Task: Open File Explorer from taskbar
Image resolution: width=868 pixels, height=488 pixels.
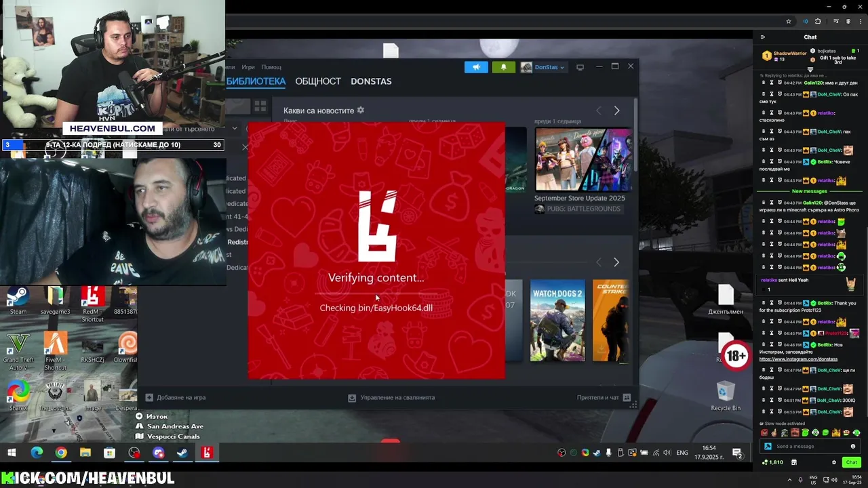Action: pos(85,453)
